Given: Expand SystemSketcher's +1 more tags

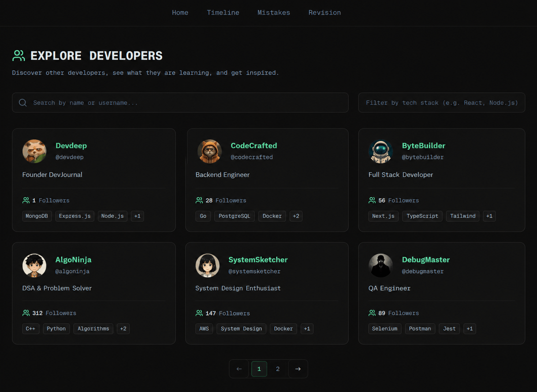Looking at the screenshot, I should click(x=307, y=329).
